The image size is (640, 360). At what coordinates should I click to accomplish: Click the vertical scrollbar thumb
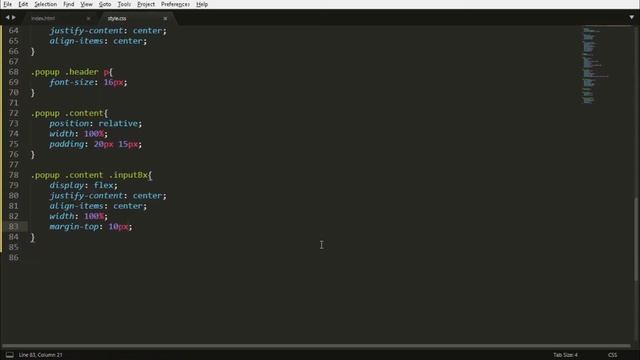[636, 239]
